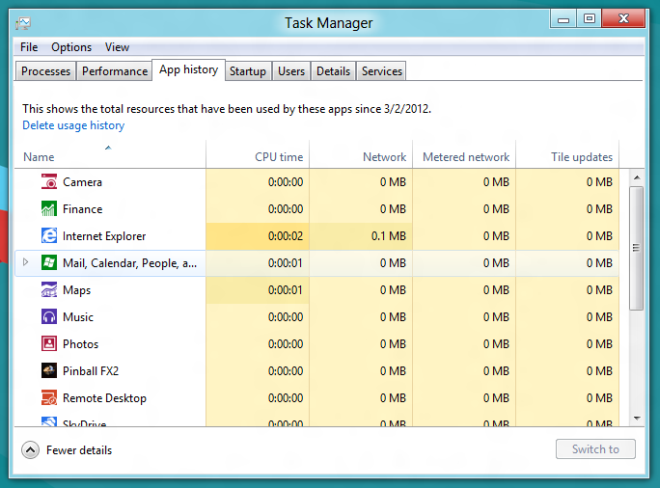Select the Music row name
This screenshot has height=488, width=660.
click(x=78, y=317)
